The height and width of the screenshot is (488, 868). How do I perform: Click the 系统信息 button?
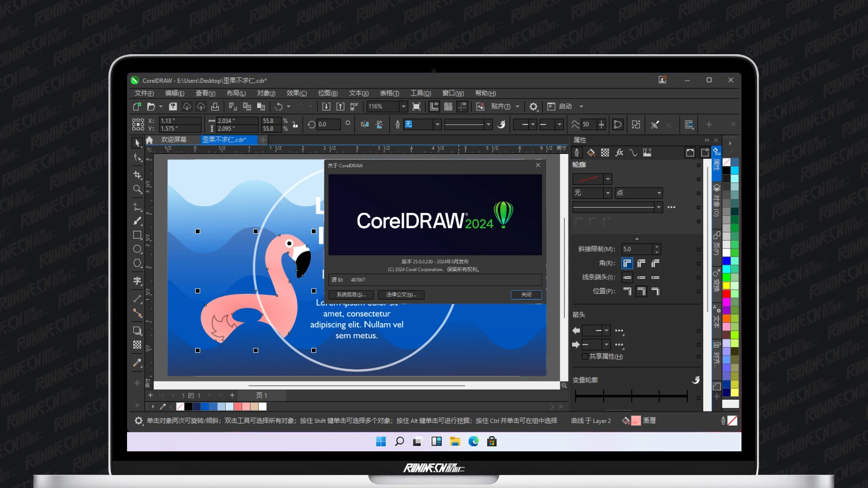(351, 294)
